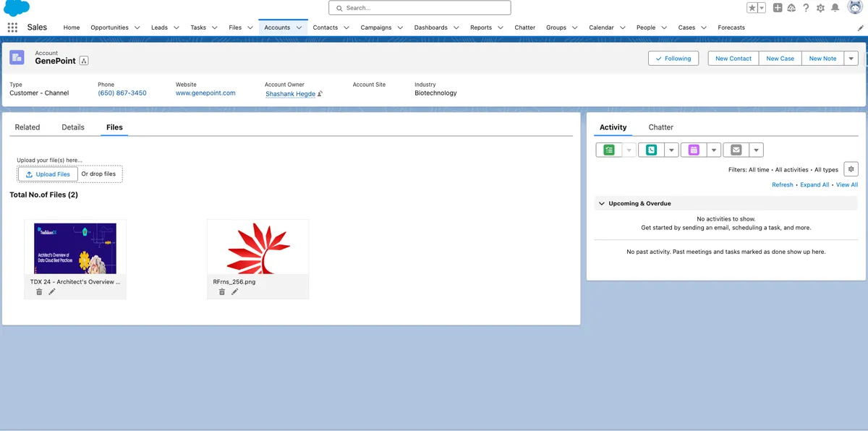Screen dimensions: 868x431
Task: Open the activity timeline filter gear icon
Action: [x=851, y=169]
